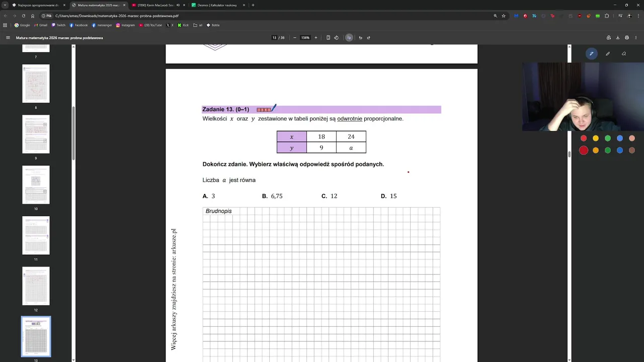Go to browser home page
This screenshot has height=362, width=644.
tap(33, 16)
